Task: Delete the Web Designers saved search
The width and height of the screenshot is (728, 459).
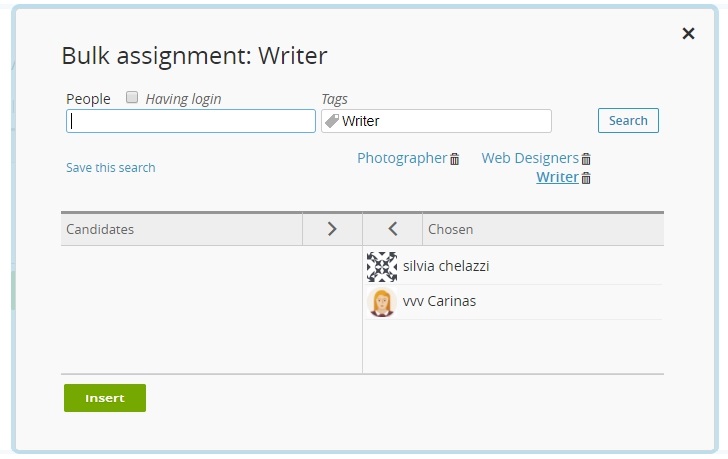Action: tap(587, 159)
